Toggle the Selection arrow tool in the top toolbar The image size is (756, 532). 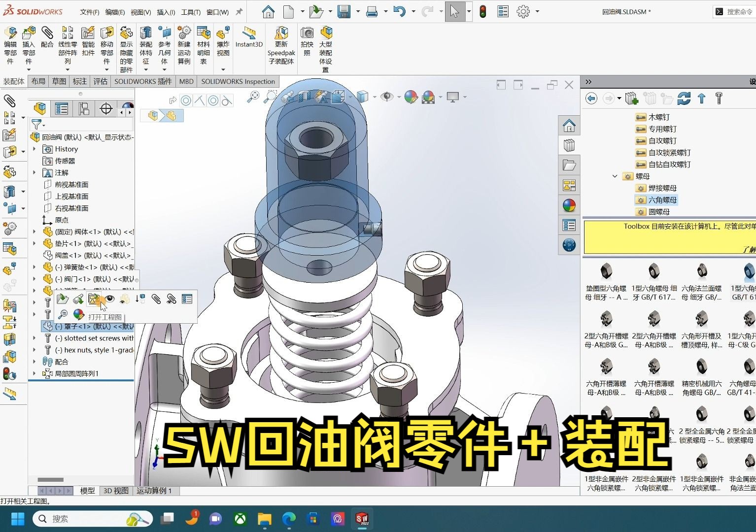(x=454, y=11)
